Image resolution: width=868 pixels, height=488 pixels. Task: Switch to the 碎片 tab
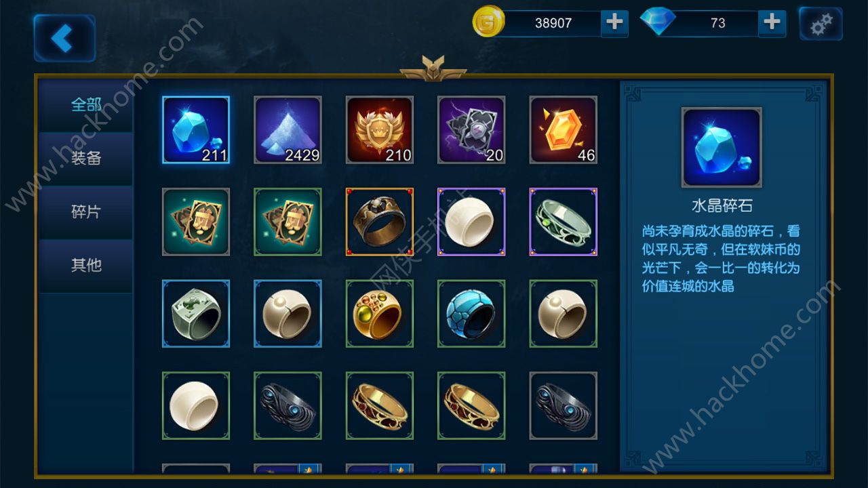[x=86, y=212]
